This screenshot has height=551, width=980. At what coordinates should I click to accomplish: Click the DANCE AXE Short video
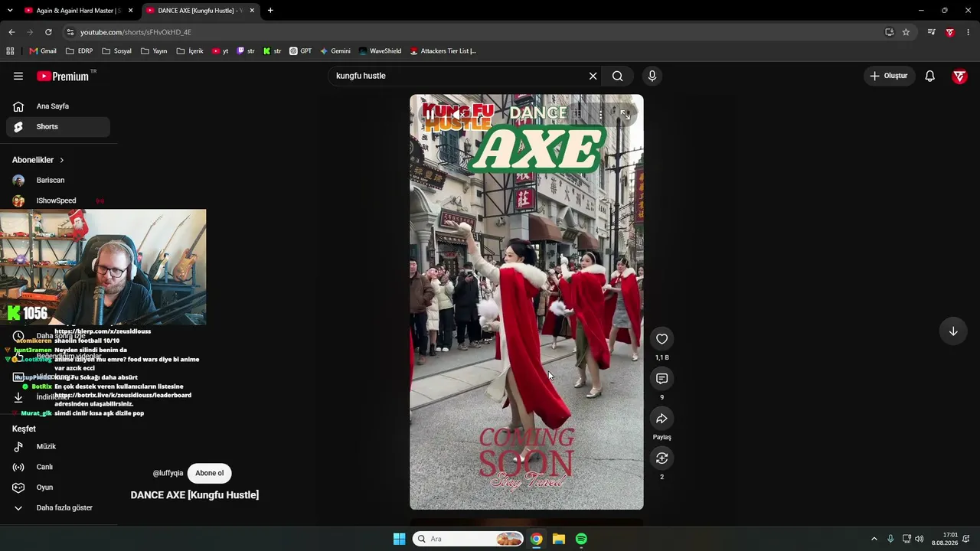527,302
